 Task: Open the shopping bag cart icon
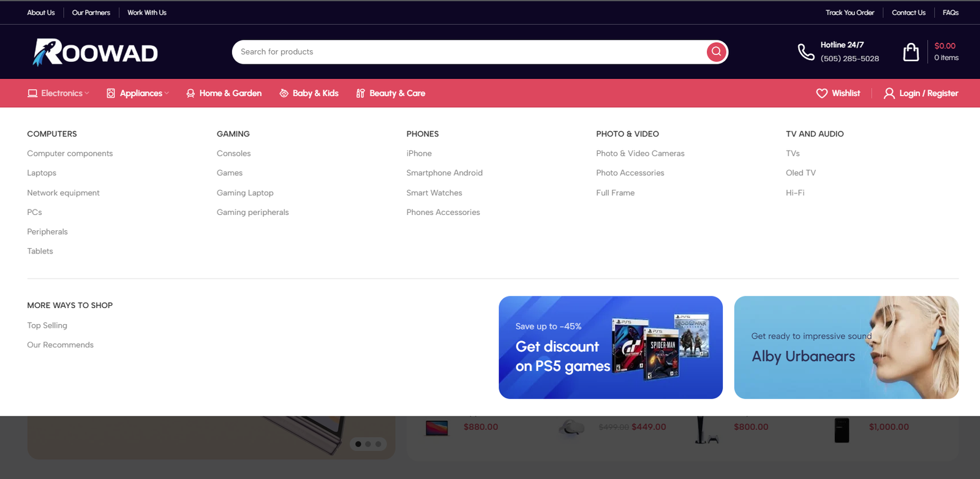(x=911, y=52)
